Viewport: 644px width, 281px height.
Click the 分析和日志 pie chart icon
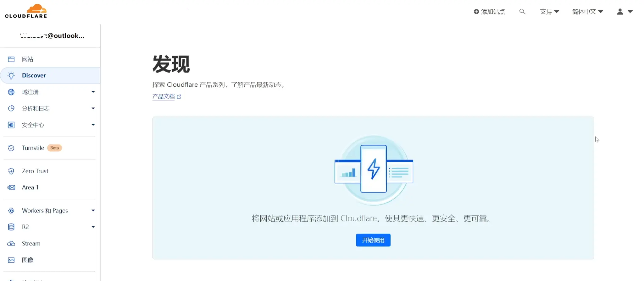coord(11,108)
